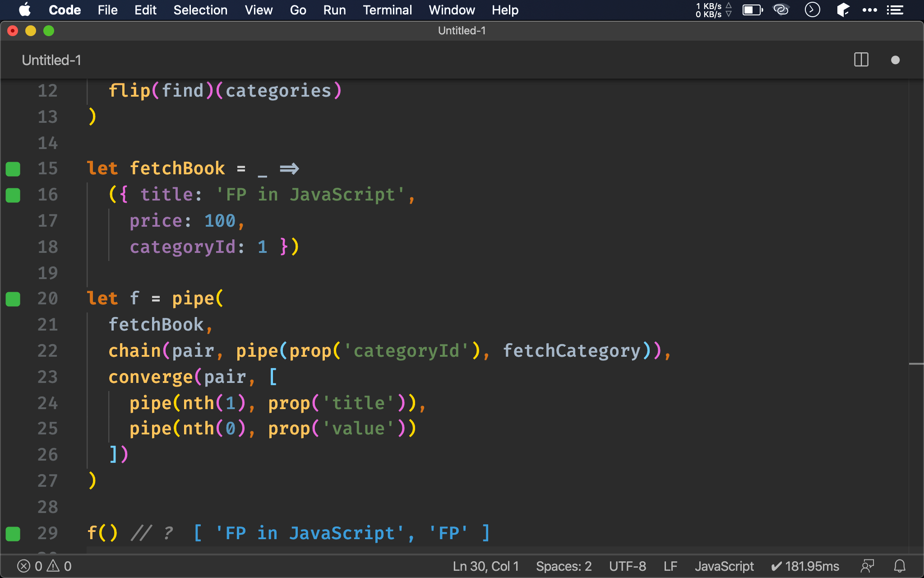Click 'fetchCategory' on line 22
Screen dimensions: 924x578
point(572,351)
